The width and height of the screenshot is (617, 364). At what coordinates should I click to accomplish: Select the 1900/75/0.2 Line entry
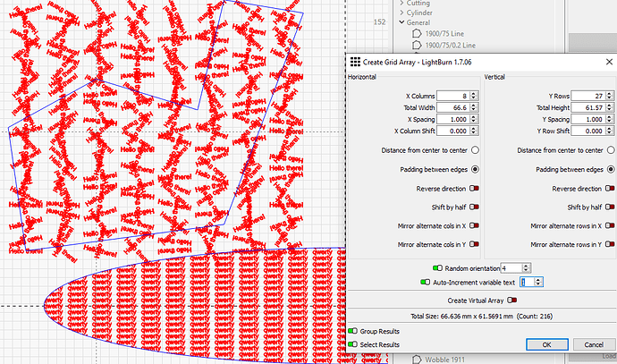point(450,46)
